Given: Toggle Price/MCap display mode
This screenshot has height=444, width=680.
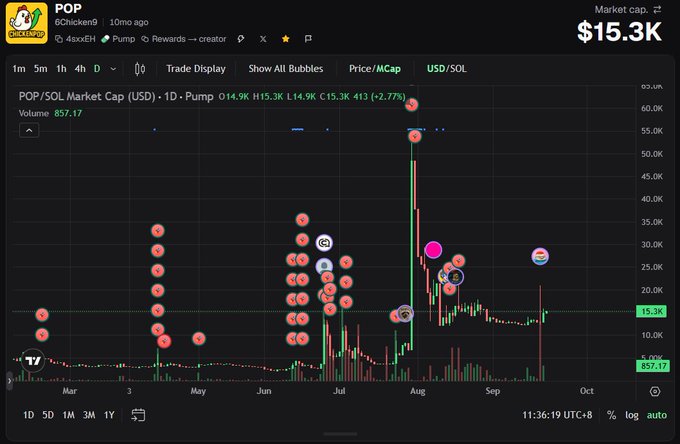Looking at the screenshot, I should (375, 69).
